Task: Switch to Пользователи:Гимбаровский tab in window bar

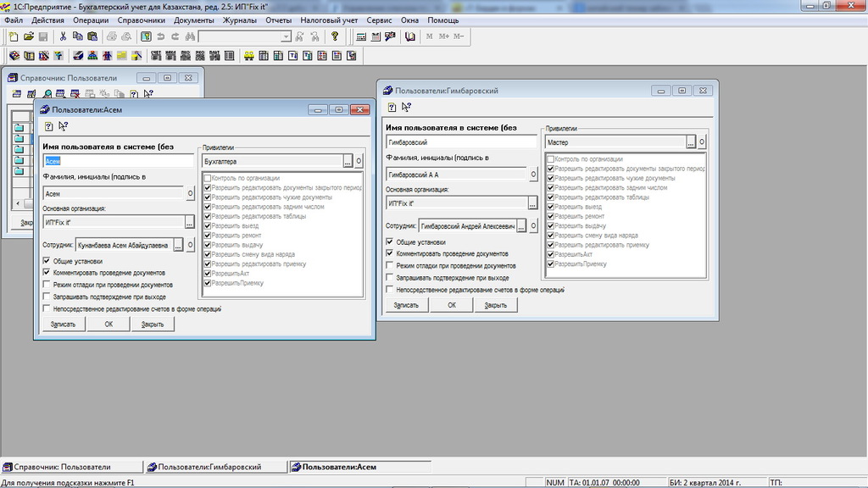Action: click(x=215, y=467)
